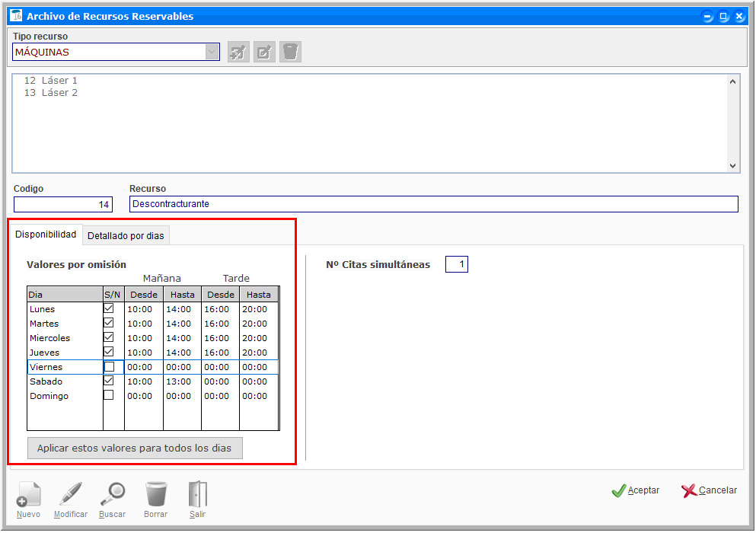Click the add new resource type icon

[238, 52]
